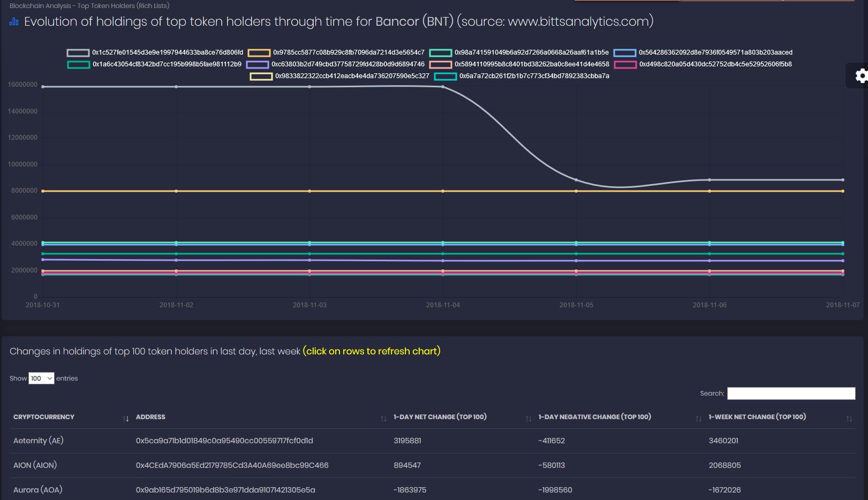Viewport: 868px width, 500px height.
Task: Click the chart title mentioning Bancor (BNT)
Action: pos(338,21)
